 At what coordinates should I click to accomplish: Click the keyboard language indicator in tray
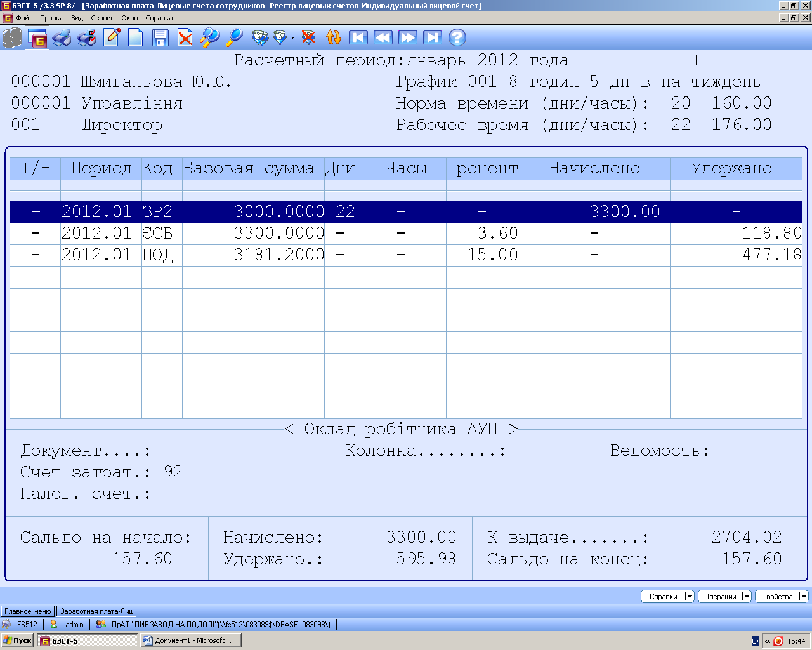[755, 641]
